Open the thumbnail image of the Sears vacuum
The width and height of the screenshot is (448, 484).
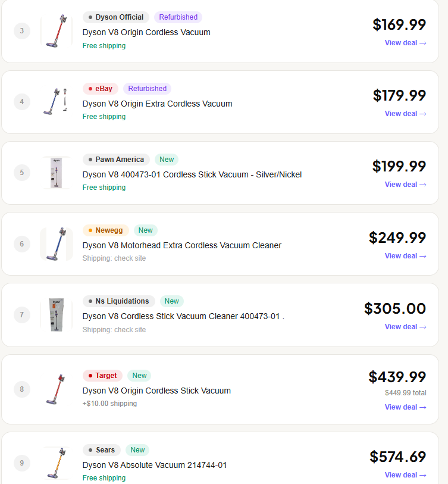click(57, 462)
